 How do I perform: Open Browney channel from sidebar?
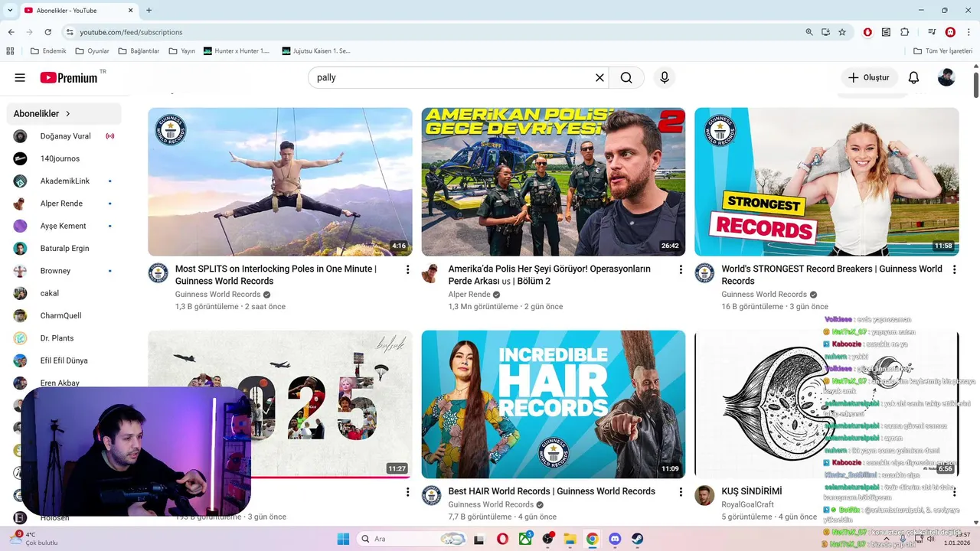coord(63,271)
